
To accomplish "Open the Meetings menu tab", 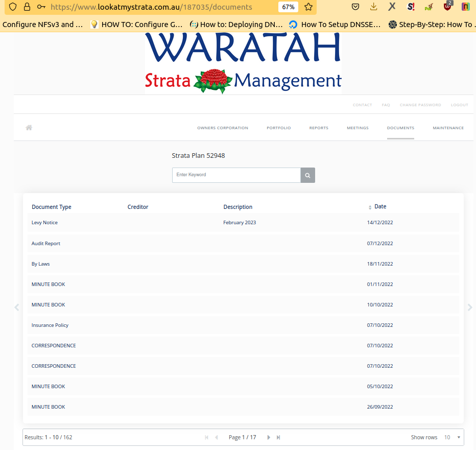I will tap(358, 128).
